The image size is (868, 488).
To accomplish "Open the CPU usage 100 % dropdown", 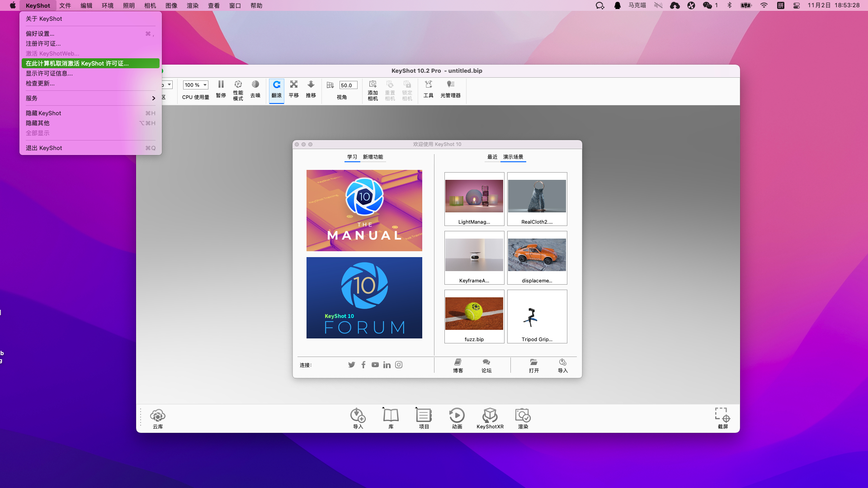I will [195, 85].
